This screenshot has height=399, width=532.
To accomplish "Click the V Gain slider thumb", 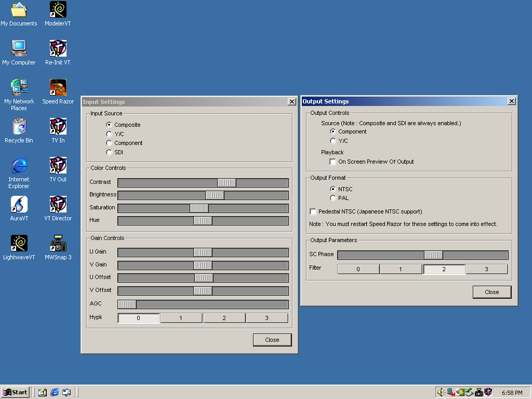I will click(203, 265).
